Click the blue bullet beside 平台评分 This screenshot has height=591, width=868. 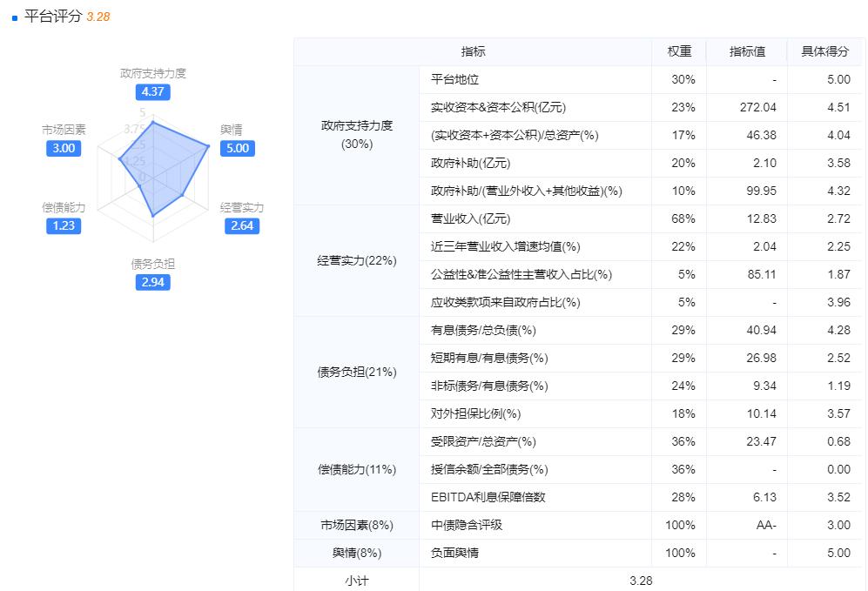(15, 18)
